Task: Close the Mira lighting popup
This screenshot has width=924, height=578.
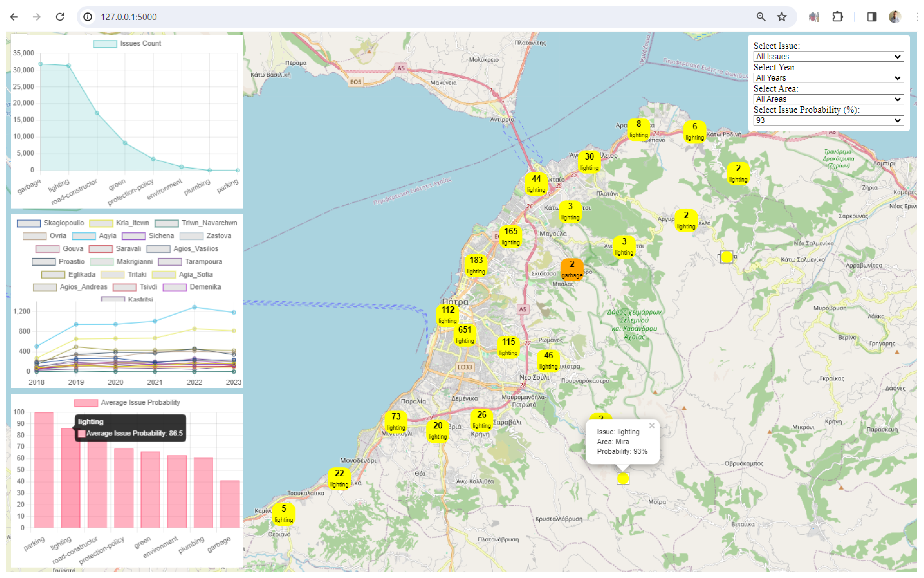Action: pyautogui.click(x=652, y=426)
